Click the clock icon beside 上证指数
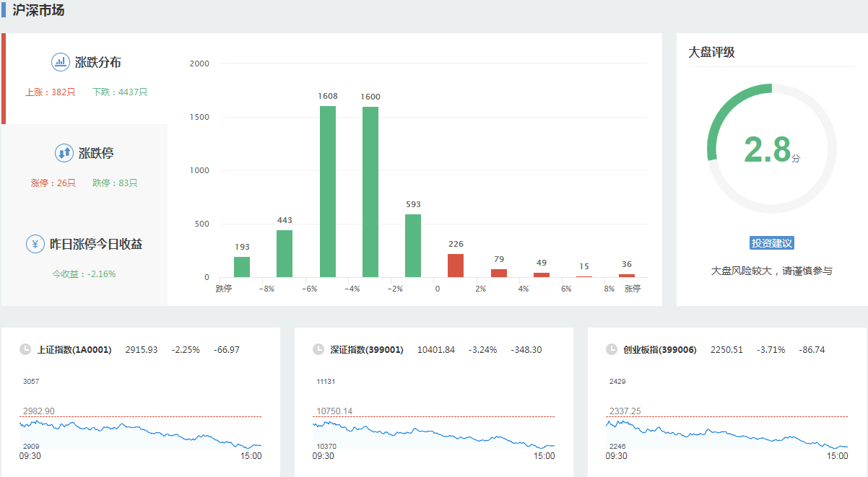Image resolution: width=868 pixels, height=477 pixels. (x=25, y=350)
